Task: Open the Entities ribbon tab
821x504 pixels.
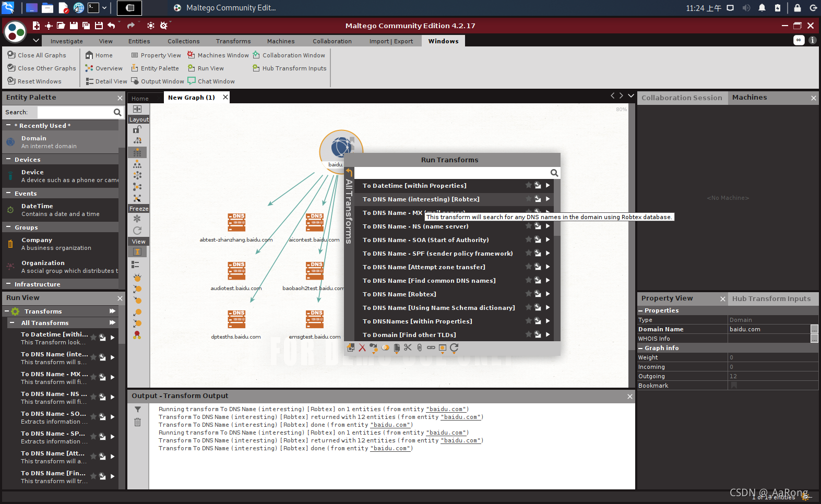Action: tap(139, 41)
